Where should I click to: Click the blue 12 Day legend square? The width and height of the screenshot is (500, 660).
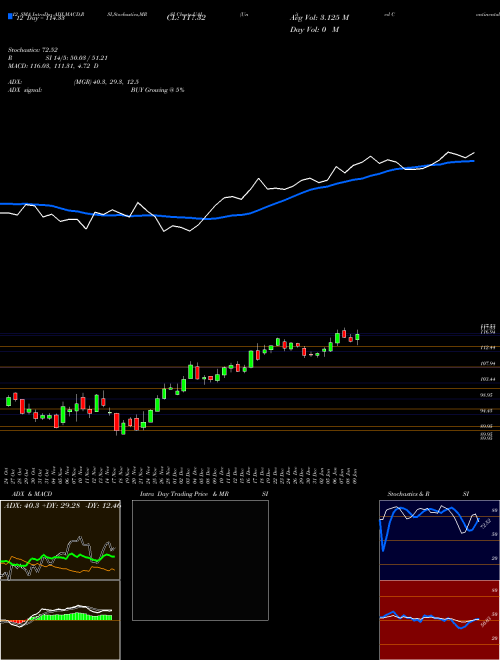pos(10,16)
